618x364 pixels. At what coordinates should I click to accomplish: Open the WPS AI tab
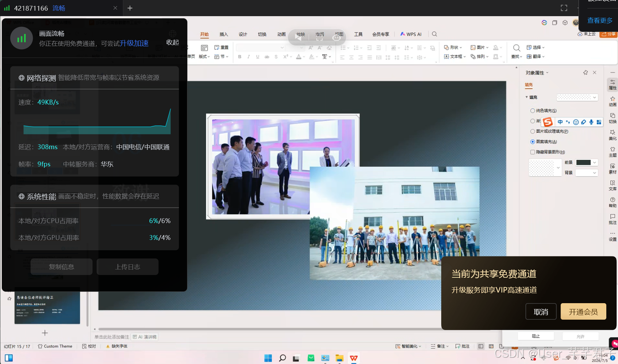pos(411,34)
